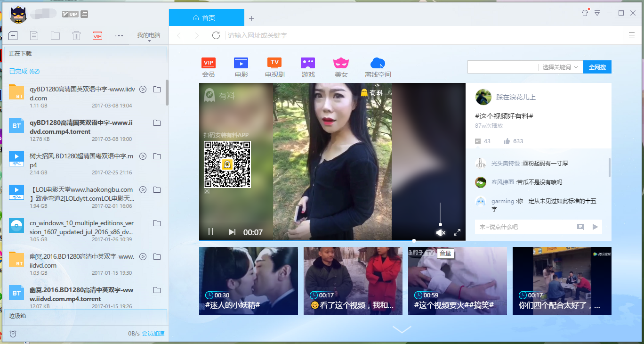Open the 美女 (Beauty) section
The image size is (644, 344).
[x=341, y=66]
